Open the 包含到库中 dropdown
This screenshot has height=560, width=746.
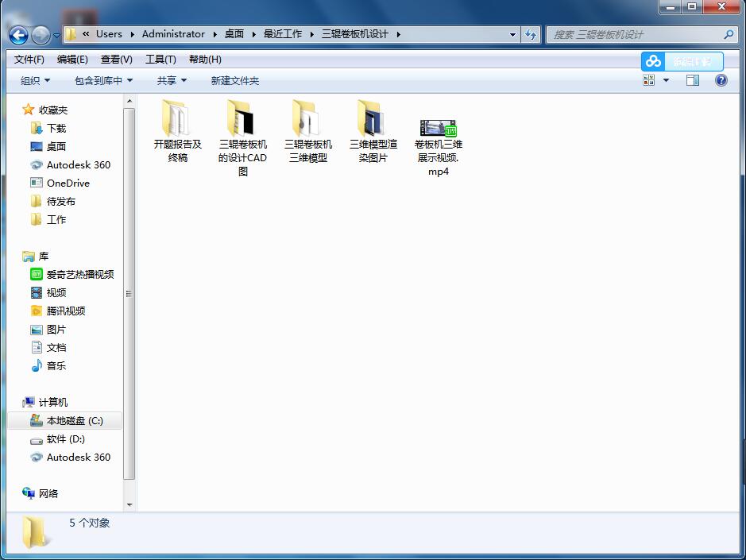[103, 81]
